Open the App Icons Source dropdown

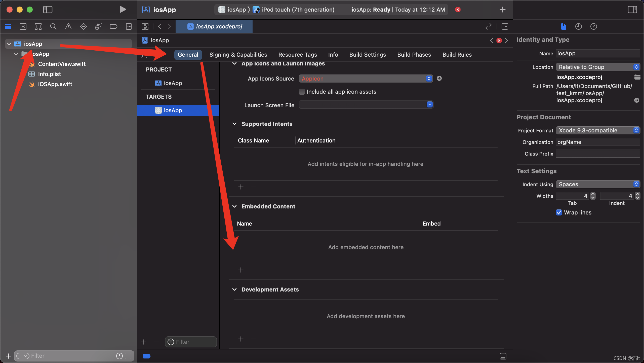(366, 79)
